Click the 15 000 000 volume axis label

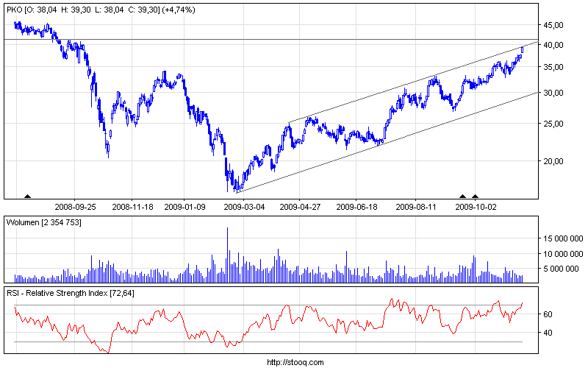tap(563, 238)
